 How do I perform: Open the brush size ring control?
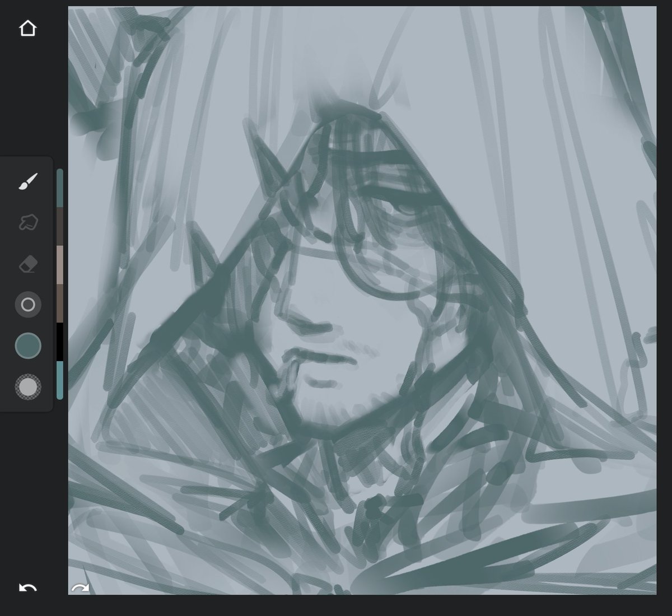(28, 305)
